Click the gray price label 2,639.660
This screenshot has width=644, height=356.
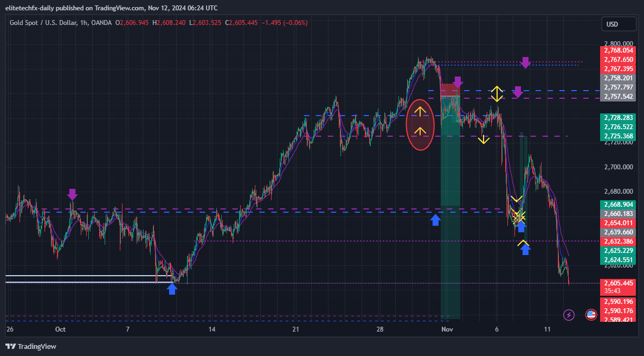[x=618, y=232]
